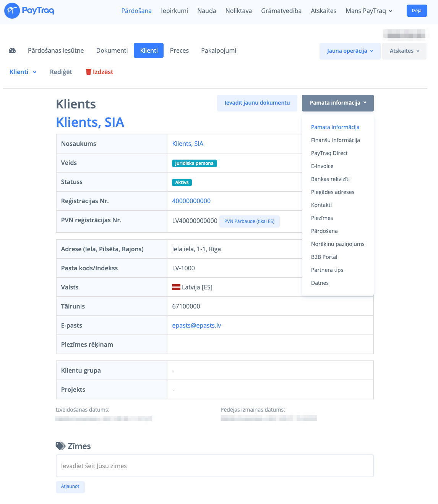Image resolution: width=438 pixels, height=504 pixels.
Task: Select Kontakti menu entry
Action: 321,205
